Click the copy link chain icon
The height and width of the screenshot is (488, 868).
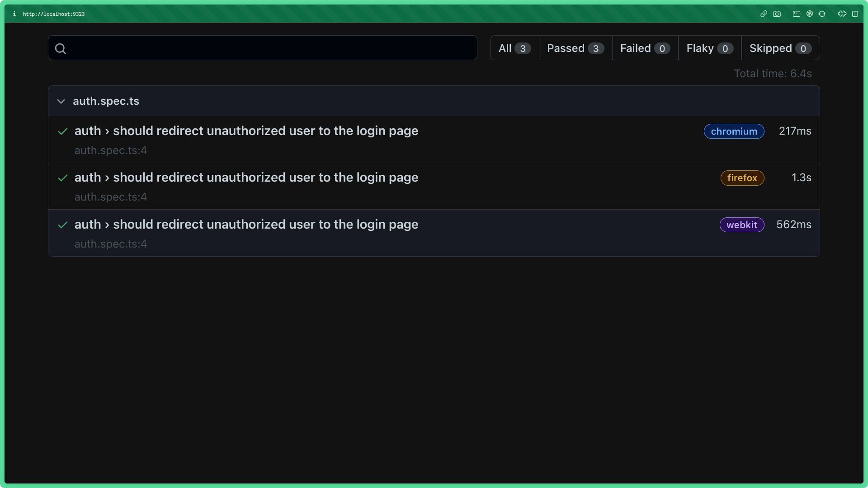(764, 14)
